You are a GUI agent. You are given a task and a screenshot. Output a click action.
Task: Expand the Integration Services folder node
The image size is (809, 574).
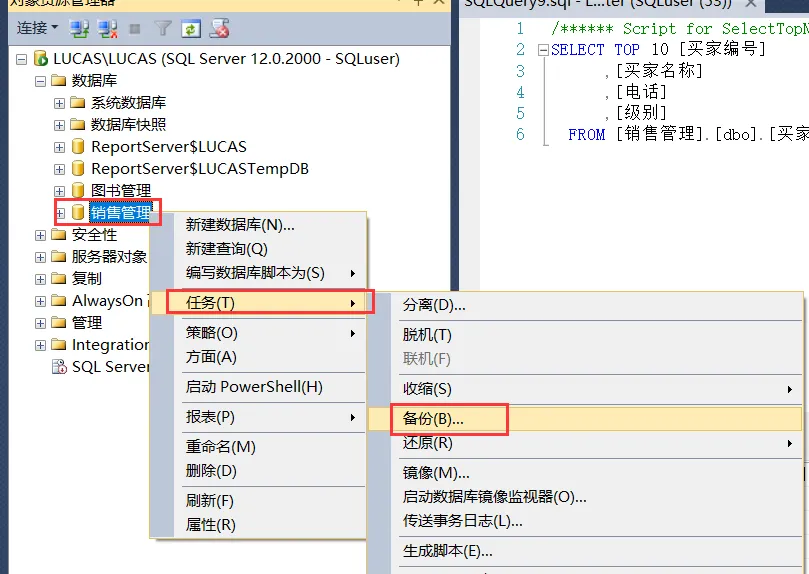(x=40, y=345)
